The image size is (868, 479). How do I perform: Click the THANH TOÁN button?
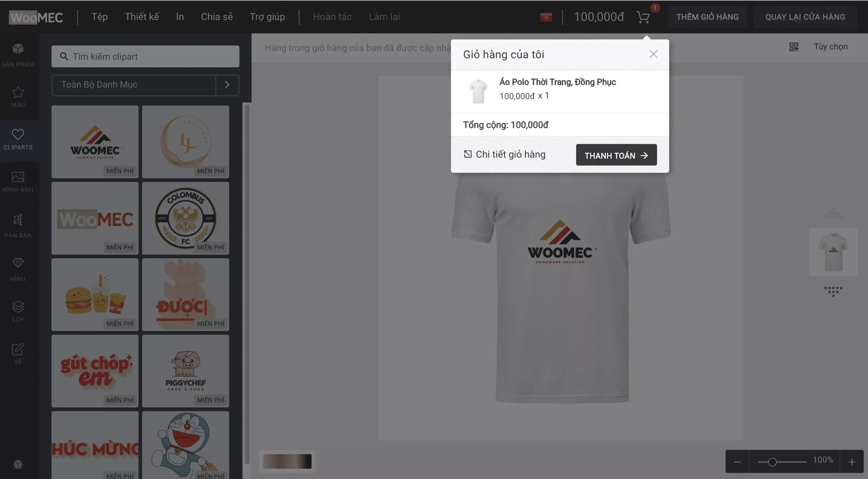click(616, 155)
